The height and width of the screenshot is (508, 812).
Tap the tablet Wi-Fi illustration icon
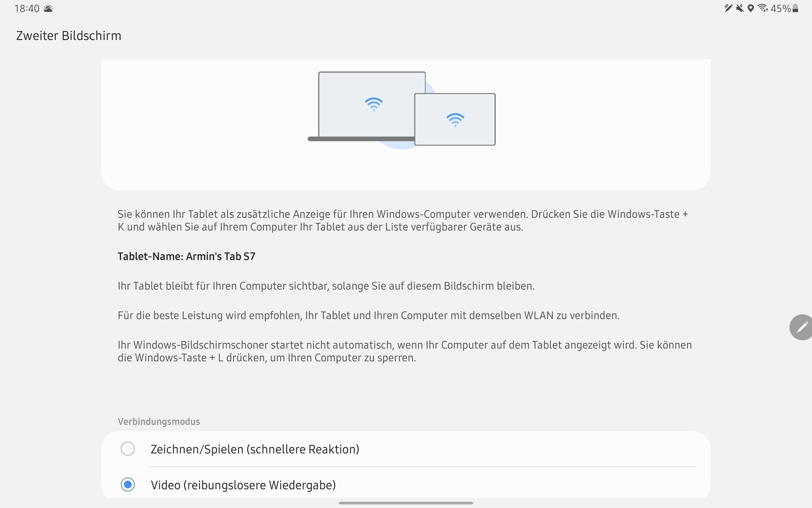[455, 119]
